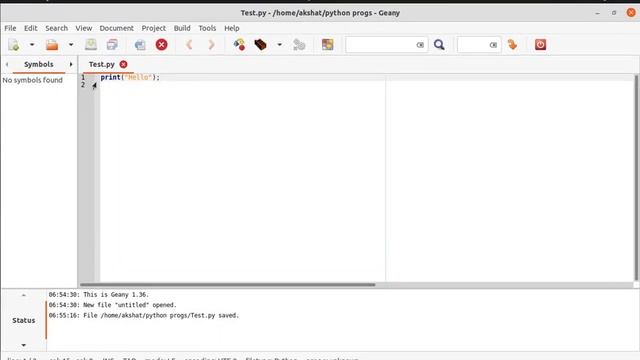Switch to the Test.py document tab
Image resolution: width=640 pixels, height=360 pixels.
pos(102,64)
